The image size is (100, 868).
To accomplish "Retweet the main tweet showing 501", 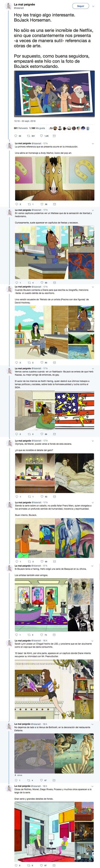I will click(x=31, y=136).
